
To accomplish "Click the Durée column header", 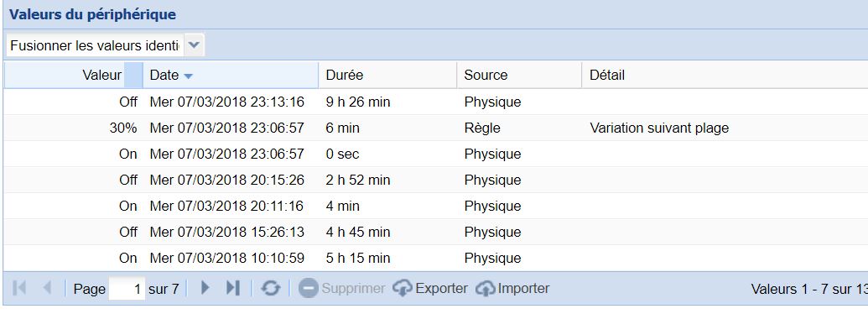I will (387, 75).
